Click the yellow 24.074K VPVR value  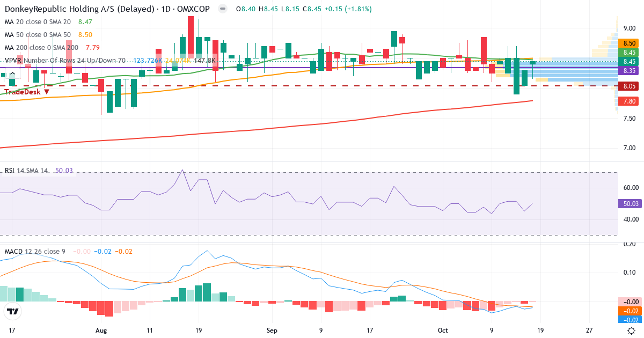pyautogui.click(x=178, y=61)
